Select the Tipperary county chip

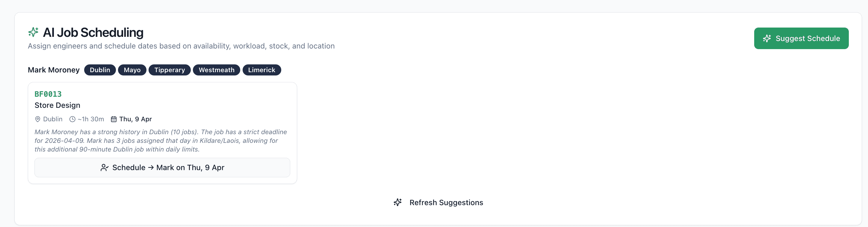click(170, 70)
